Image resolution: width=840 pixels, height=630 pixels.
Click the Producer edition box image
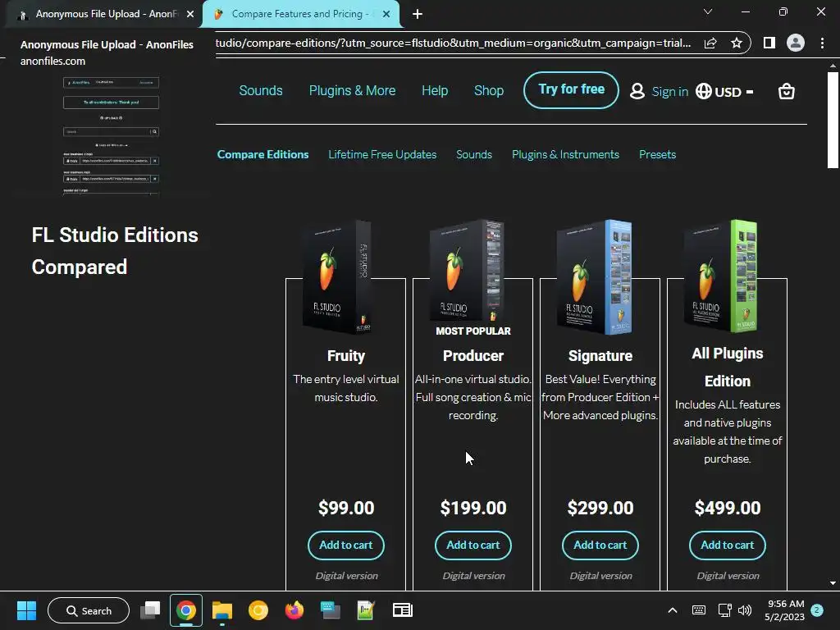[x=467, y=271]
